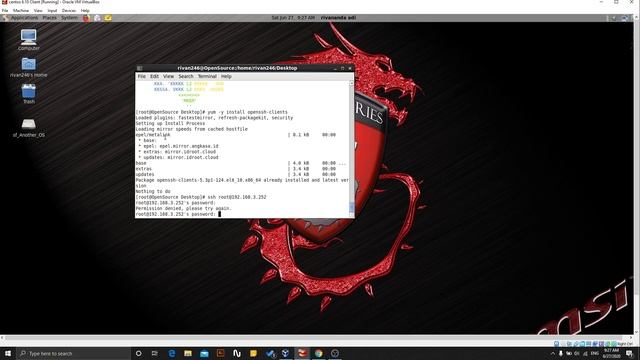Open the Places menu in GNOME panel
This screenshot has width=640, height=360.
(x=49, y=18)
